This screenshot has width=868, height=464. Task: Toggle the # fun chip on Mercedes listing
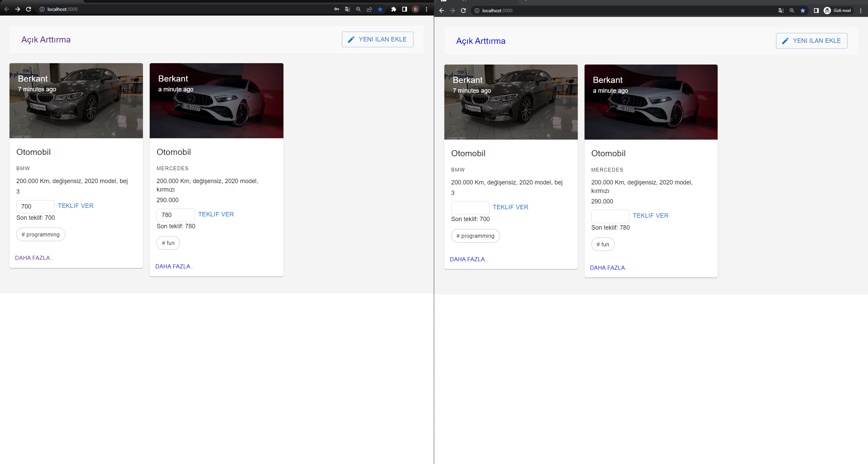[x=168, y=243]
